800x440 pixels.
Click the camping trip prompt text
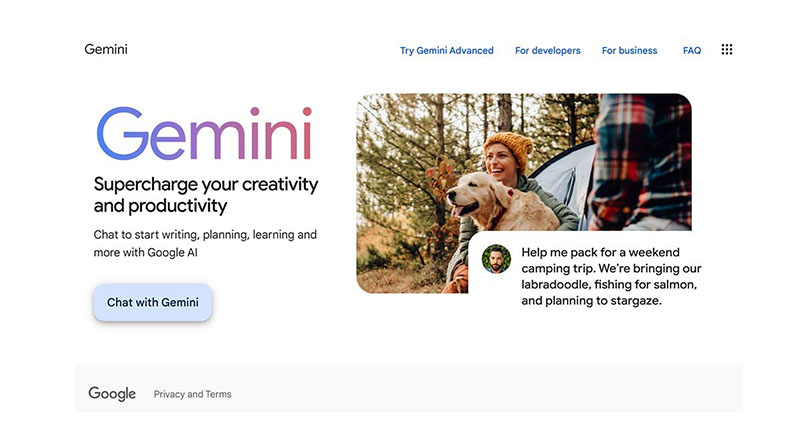608,276
